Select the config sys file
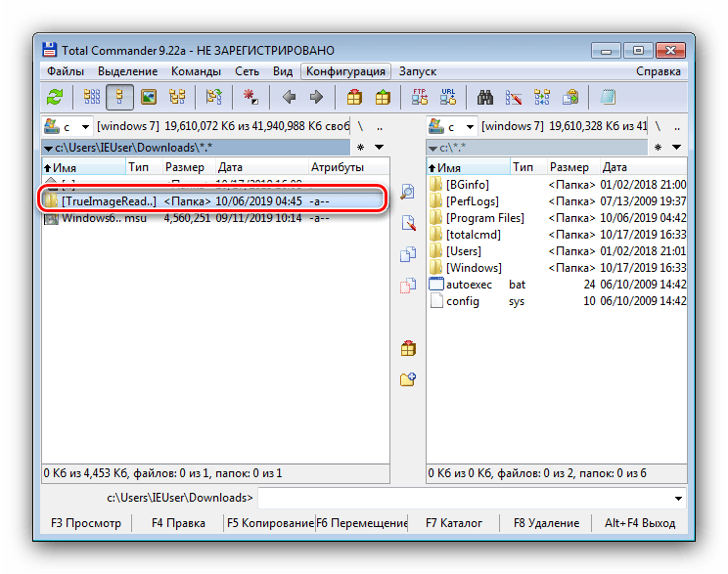Screen dimensions: 728x574 (x=557, y=301)
